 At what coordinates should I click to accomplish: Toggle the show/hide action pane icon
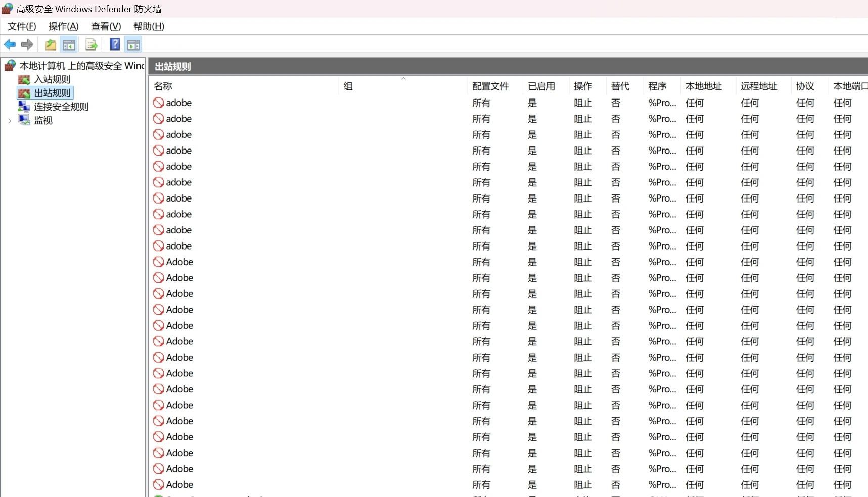133,44
